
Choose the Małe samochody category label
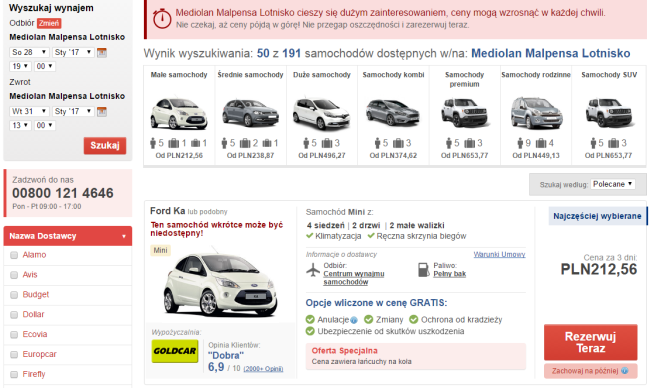click(179, 75)
